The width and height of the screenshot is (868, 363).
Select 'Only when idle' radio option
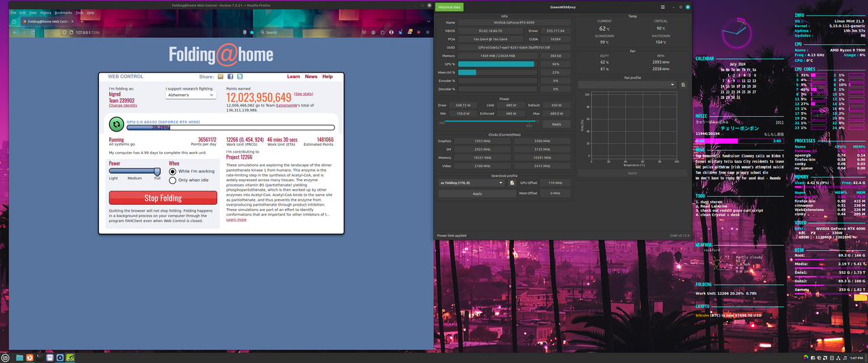tap(172, 180)
